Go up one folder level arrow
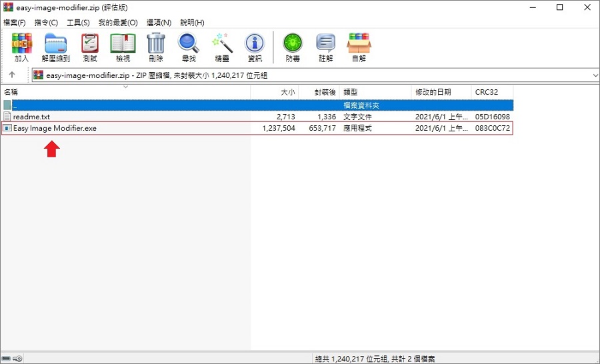 point(12,75)
